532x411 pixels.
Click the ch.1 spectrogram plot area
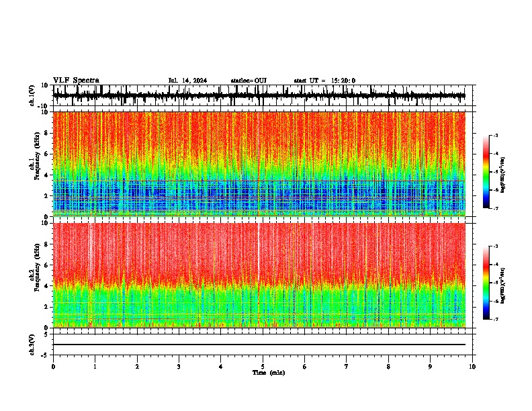click(x=259, y=164)
